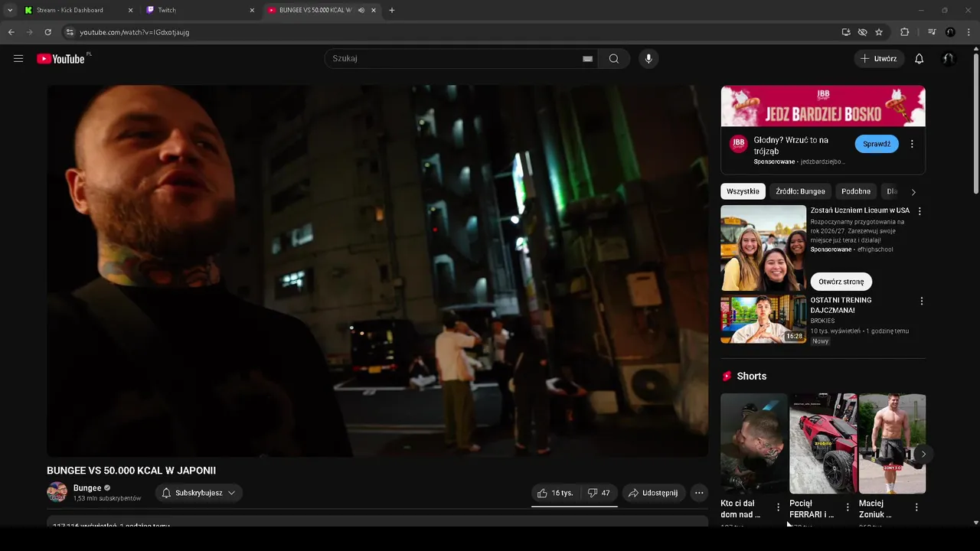The width and height of the screenshot is (980, 551).
Task: Dislike the video (47)
Action: tap(599, 493)
